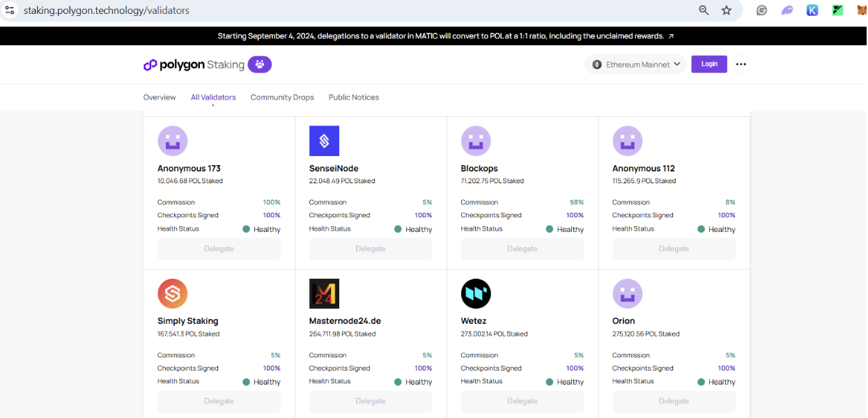
Task: Expand the Ethereum Mainnet network dropdown
Action: tap(635, 65)
